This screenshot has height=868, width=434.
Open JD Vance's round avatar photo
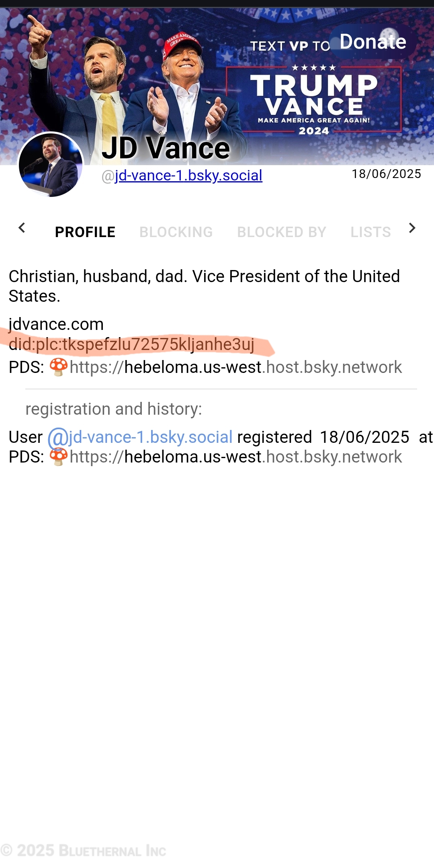(x=51, y=165)
